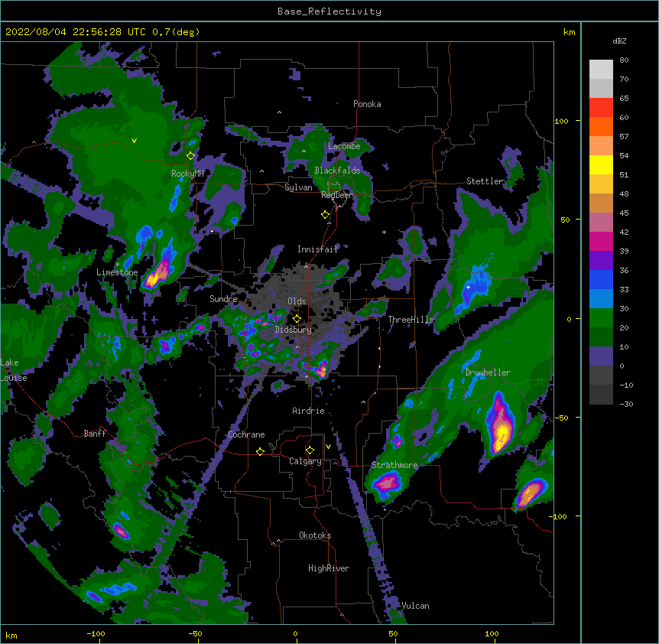Click the Drumheller town label
Image resolution: width=659 pixels, height=644 pixels.
[x=488, y=372]
